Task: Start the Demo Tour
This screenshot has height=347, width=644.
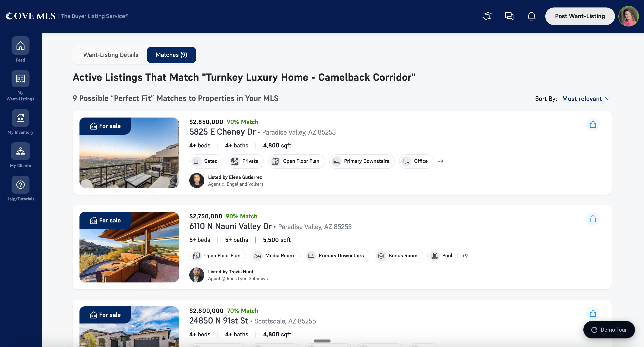Action: point(609,329)
